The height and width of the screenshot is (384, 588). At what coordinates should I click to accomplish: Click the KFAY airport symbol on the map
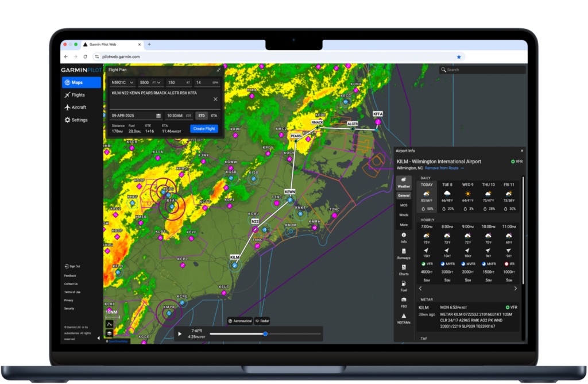tap(172, 206)
